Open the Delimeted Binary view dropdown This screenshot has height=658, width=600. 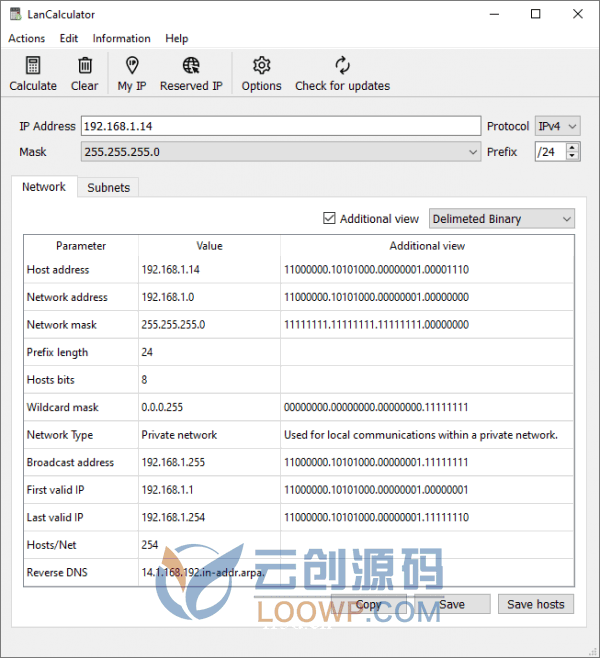(x=502, y=219)
